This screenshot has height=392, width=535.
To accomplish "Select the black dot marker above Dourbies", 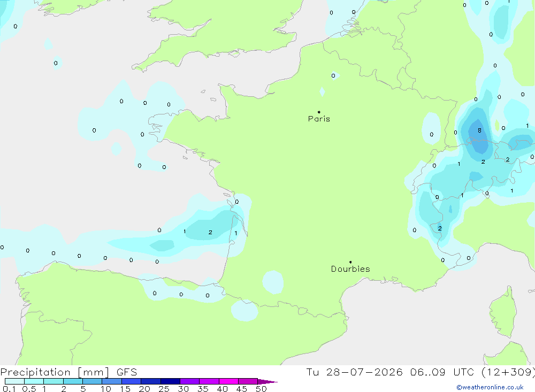I will 350,262.
